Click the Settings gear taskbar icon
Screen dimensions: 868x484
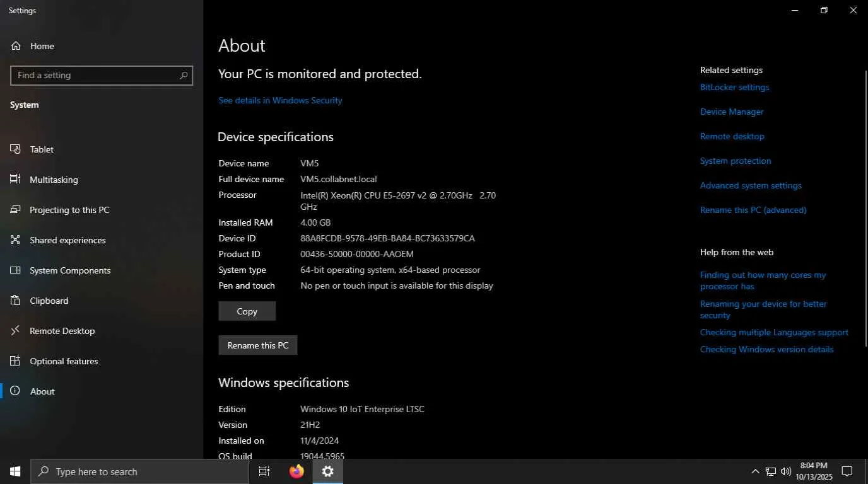click(x=328, y=471)
